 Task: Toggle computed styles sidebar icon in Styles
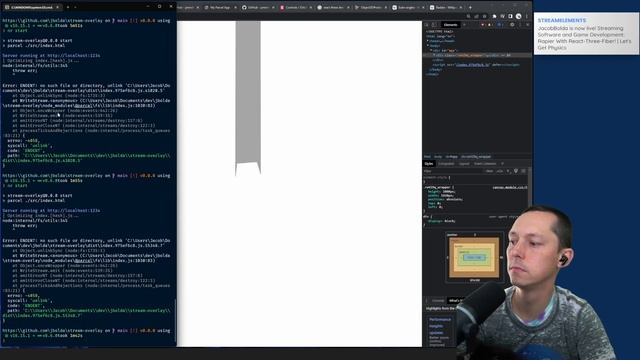(523, 171)
